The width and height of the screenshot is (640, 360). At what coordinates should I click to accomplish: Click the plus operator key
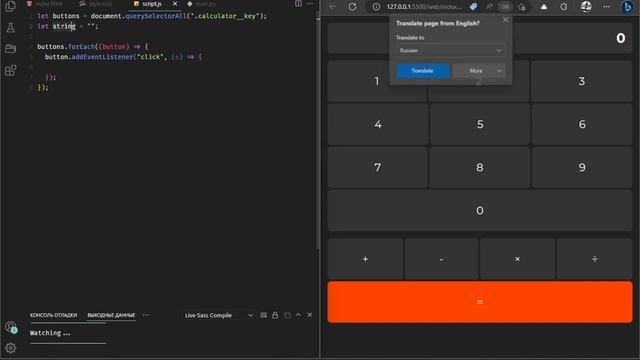click(x=365, y=259)
